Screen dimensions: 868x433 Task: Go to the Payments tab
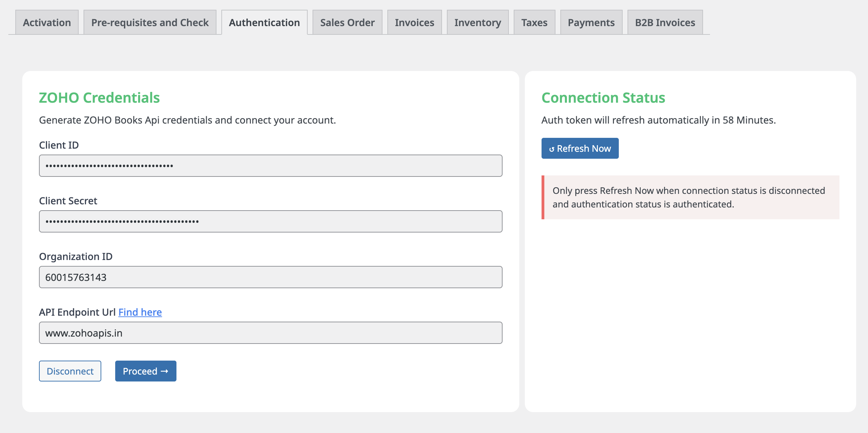tap(591, 23)
